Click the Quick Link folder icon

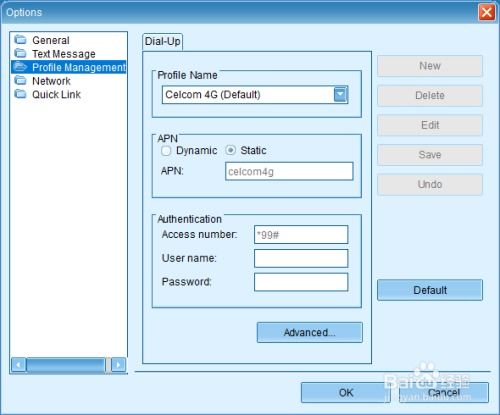click(20, 94)
